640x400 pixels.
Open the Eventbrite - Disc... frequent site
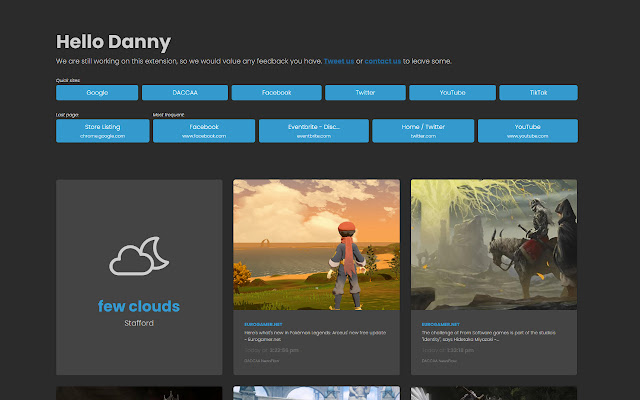click(x=314, y=131)
